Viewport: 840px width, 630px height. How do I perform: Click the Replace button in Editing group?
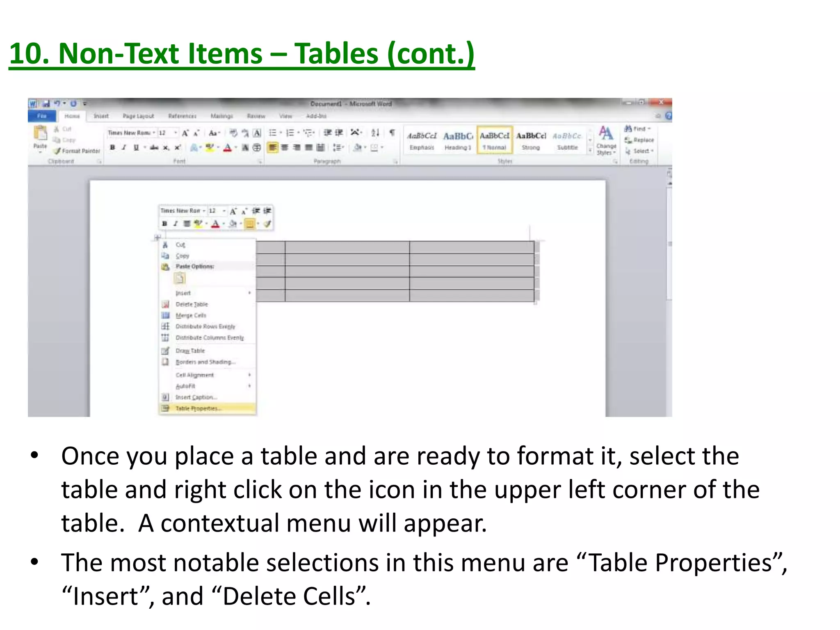coord(639,140)
